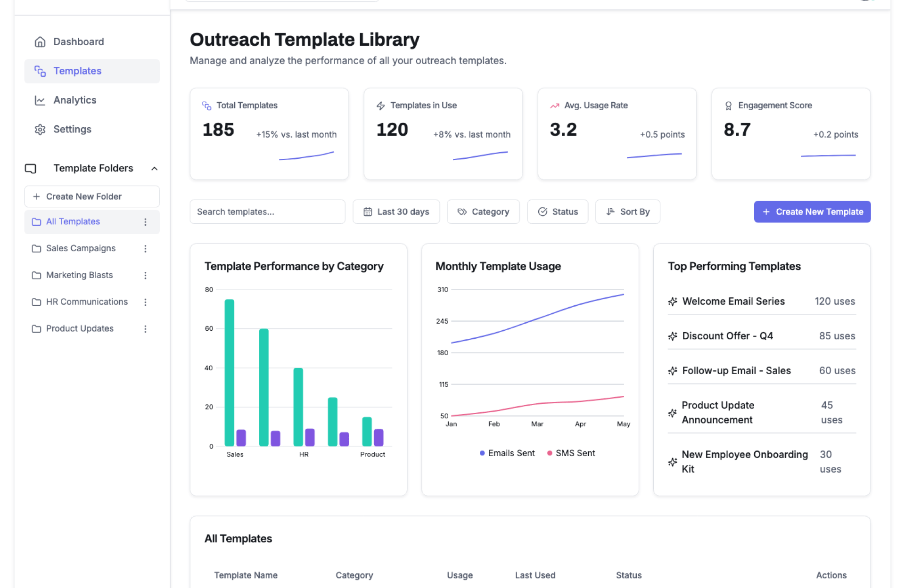Click the tallest green Sales bar
Screen dimensions: 905x588
pos(230,372)
